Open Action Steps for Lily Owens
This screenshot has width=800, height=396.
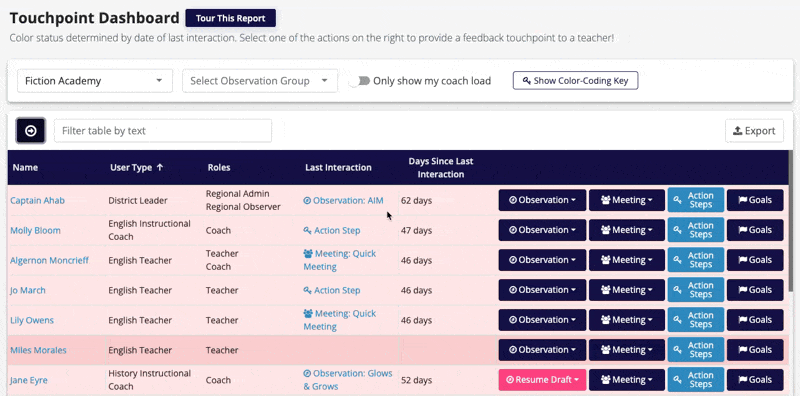point(696,320)
